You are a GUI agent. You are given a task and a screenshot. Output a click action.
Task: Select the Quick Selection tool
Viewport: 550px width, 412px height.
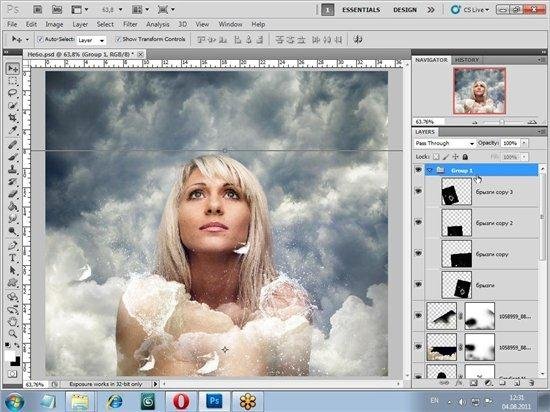13,105
